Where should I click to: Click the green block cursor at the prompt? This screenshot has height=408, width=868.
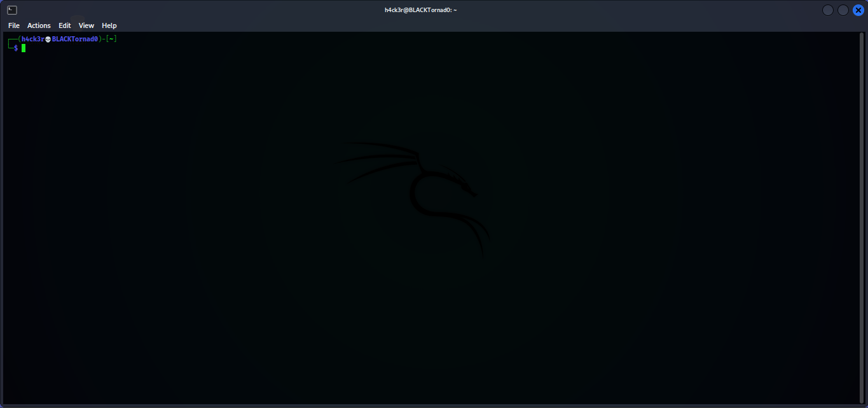pyautogui.click(x=24, y=47)
